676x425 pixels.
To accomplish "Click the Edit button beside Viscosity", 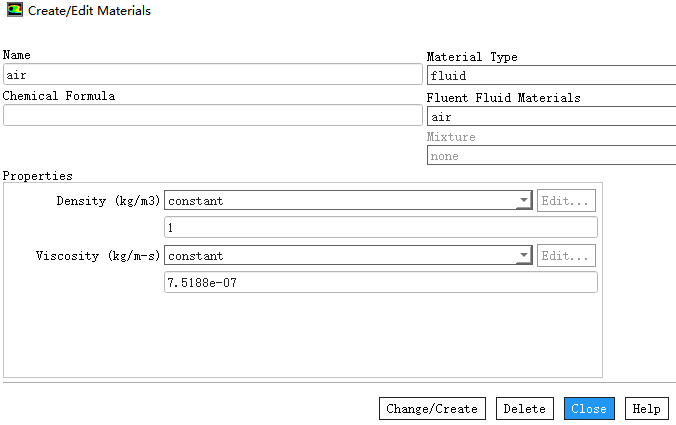I will (567, 256).
